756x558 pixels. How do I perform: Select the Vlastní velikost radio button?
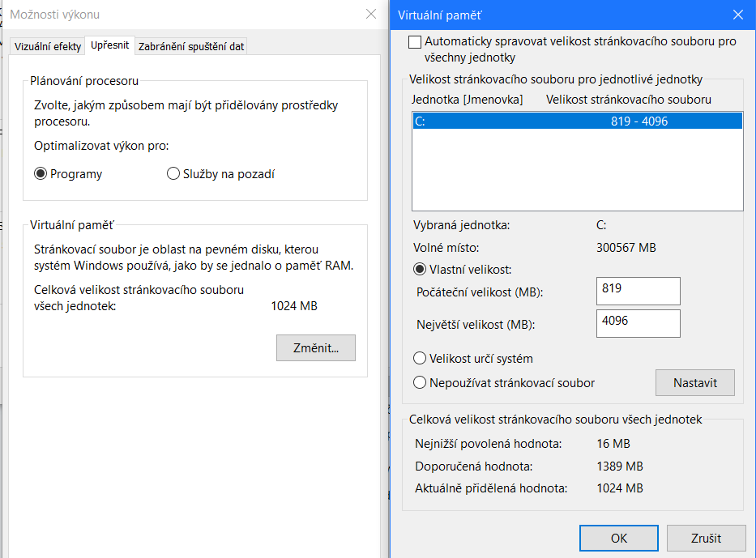click(420, 270)
